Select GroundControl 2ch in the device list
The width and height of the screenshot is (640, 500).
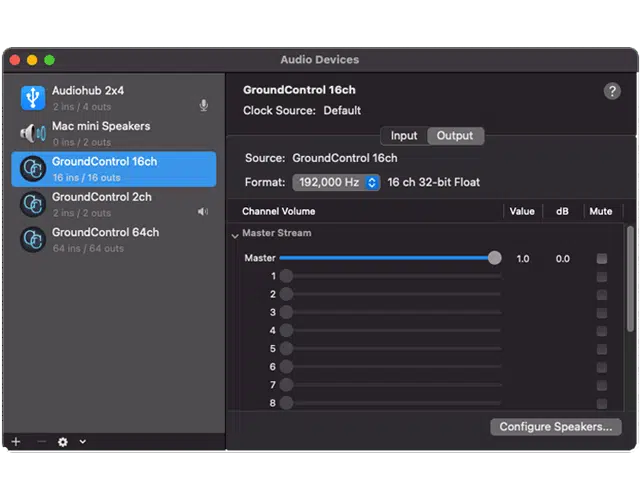tap(114, 204)
